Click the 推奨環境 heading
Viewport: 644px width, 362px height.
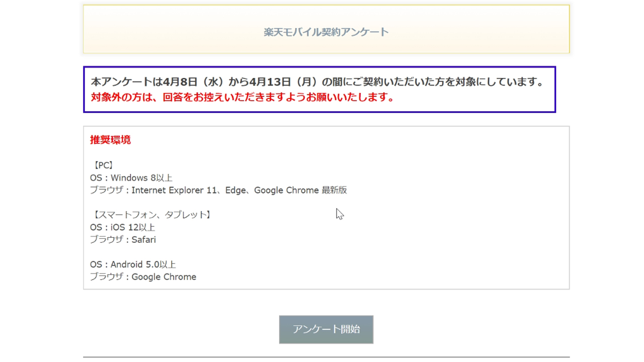pyautogui.click(x=110, y=140)
